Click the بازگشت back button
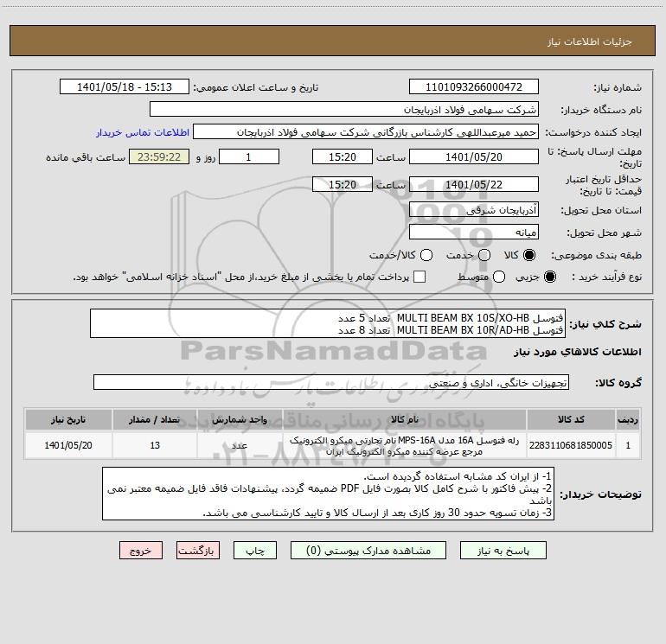 point(198,551)
